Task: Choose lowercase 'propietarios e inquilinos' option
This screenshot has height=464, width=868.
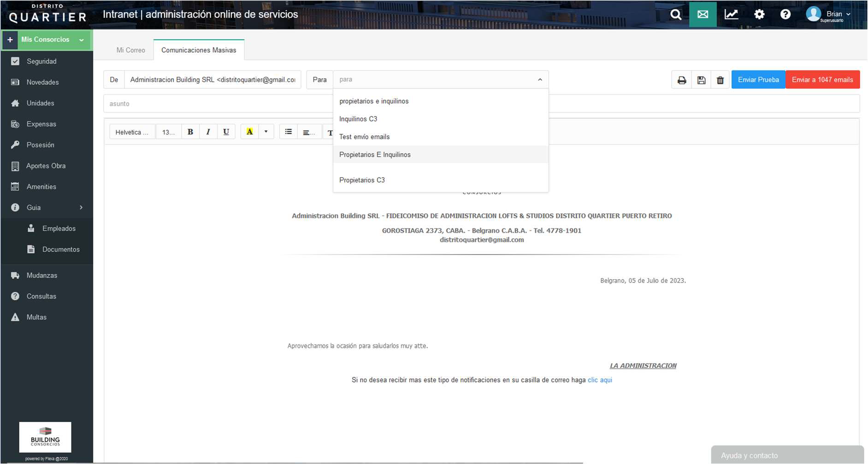Action: click(x=441, y=101)
